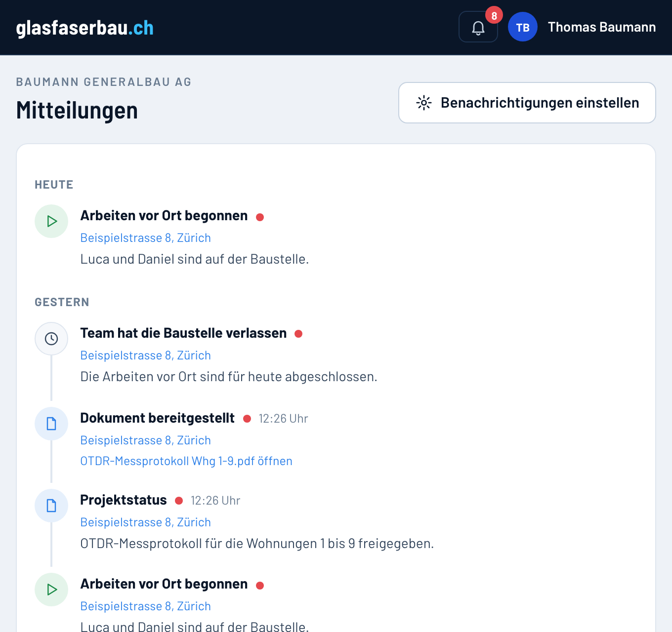Click the text OTDR-Messprotokoll für die Wohnungen 1 bis 9 freigegeben
This screenshot has width=672, height=632.
coord(257,544)
